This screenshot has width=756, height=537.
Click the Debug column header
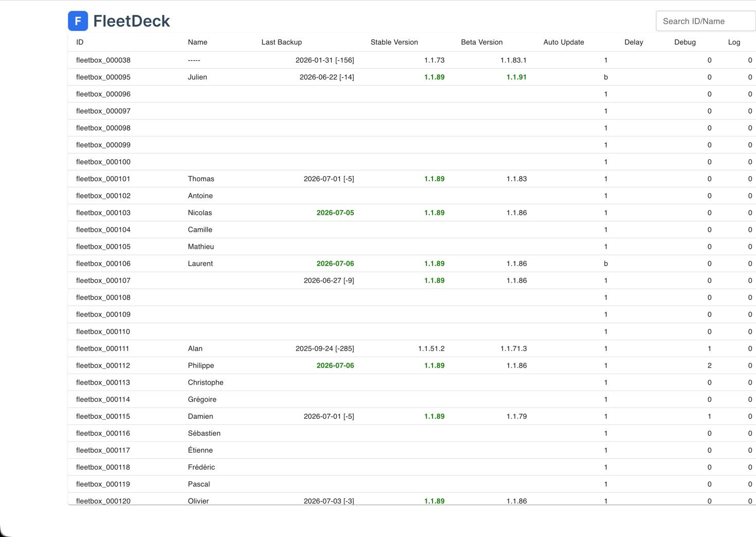(685, 42)
